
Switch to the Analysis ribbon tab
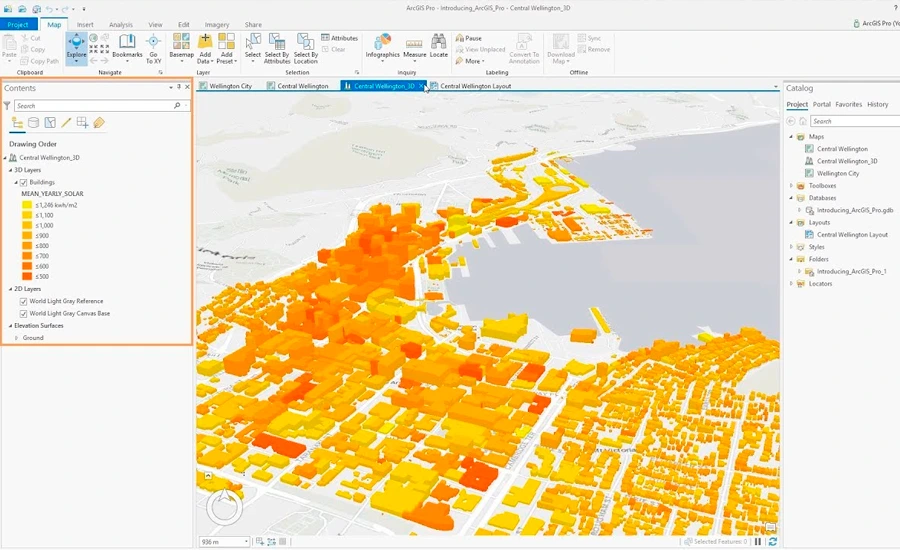click(121, 25)
